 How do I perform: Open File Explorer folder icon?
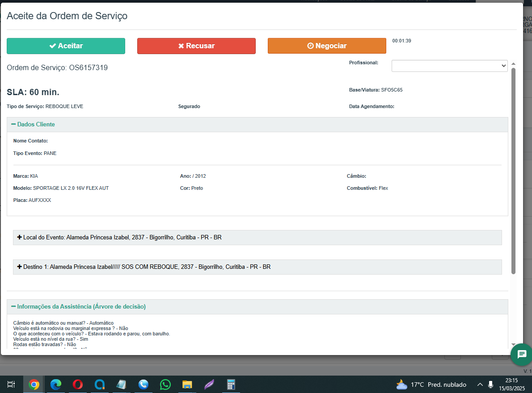pyautogui.click(x=187, y=385)
